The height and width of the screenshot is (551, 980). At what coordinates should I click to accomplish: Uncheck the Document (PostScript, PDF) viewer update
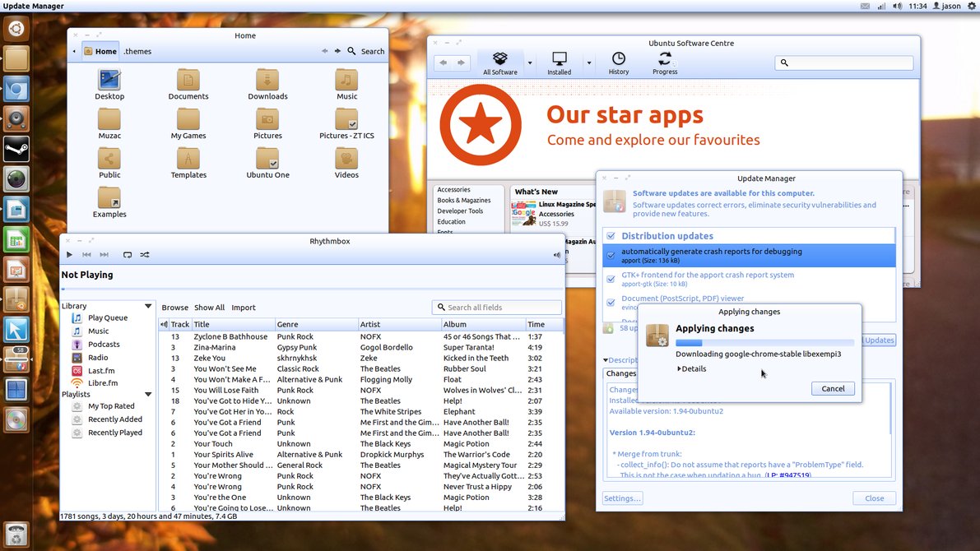click(x=611, y=303)
